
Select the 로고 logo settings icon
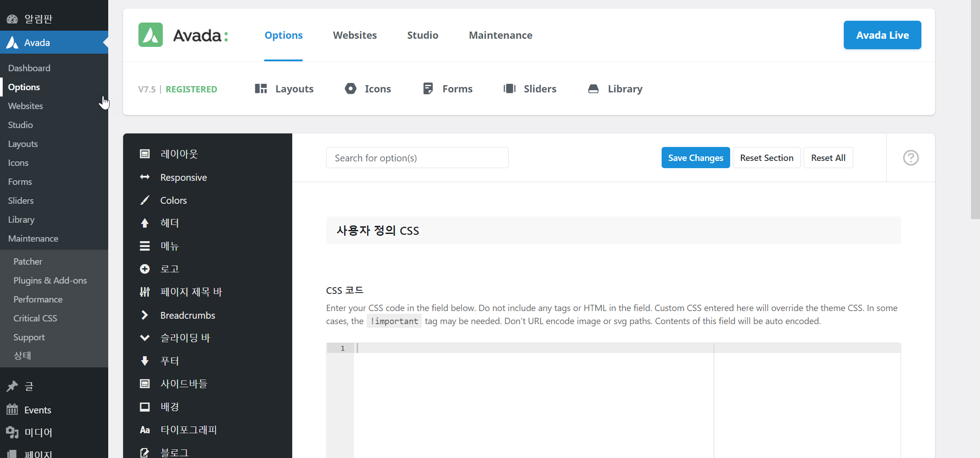(x=144, y=269)
